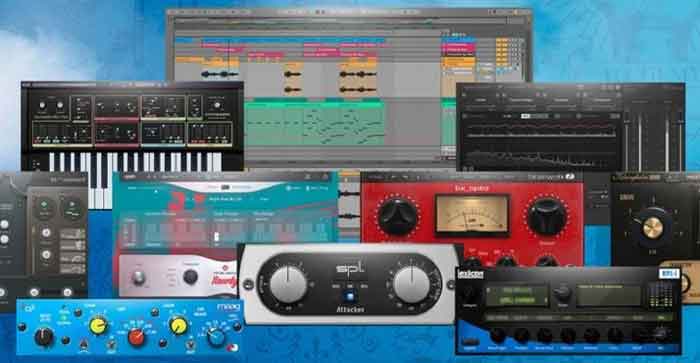Viewport: 700px width, 363px height.
Task: Click the right green display on Lexicon reverb
Action: [609, 295]
